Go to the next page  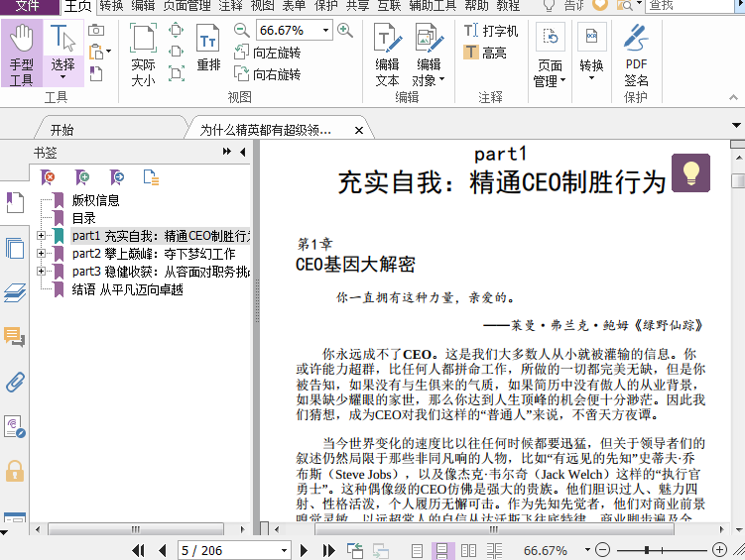point(304,550)
